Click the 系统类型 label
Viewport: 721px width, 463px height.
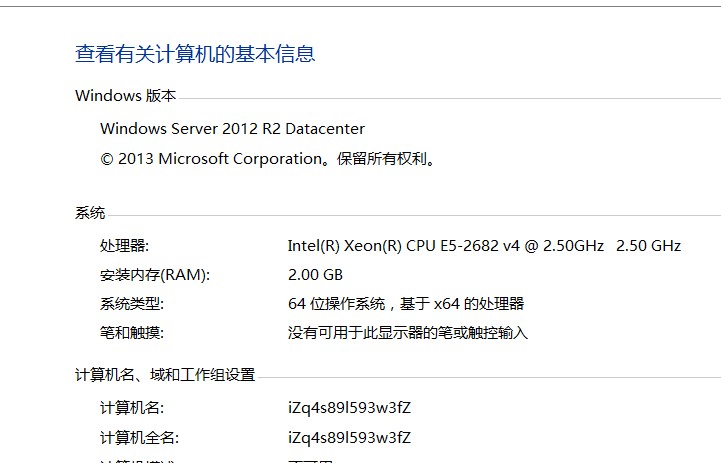click(131, 304)
